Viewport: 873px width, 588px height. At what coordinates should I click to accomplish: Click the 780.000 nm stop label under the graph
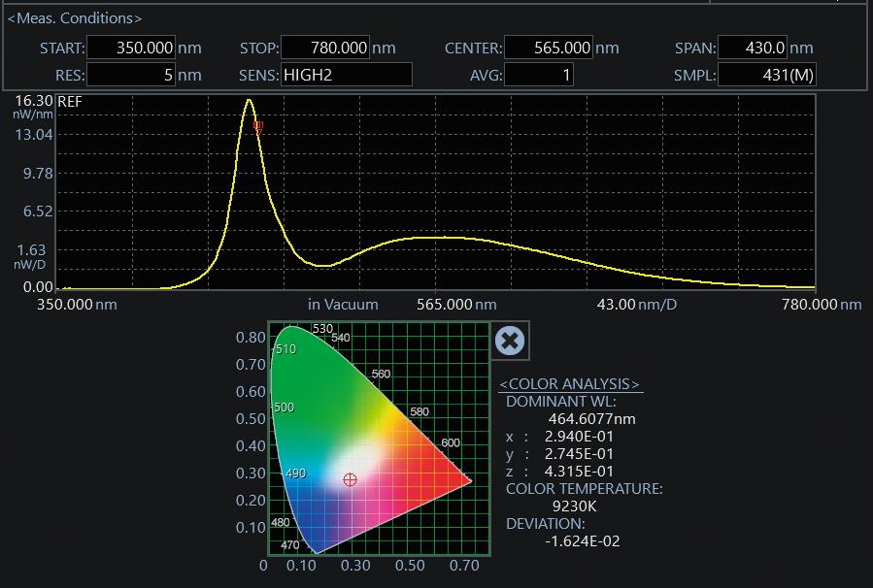click(x=822, y=305)
